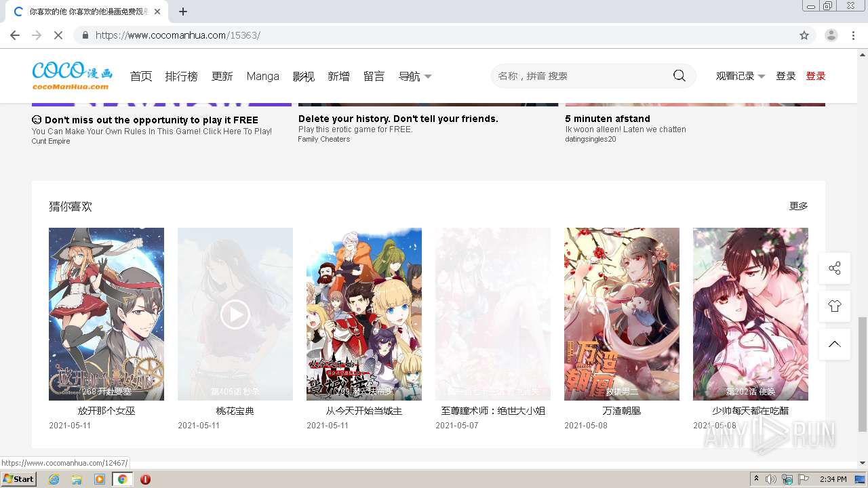
Task: Open the Manga nav item
Action: (x=263, y=77)
